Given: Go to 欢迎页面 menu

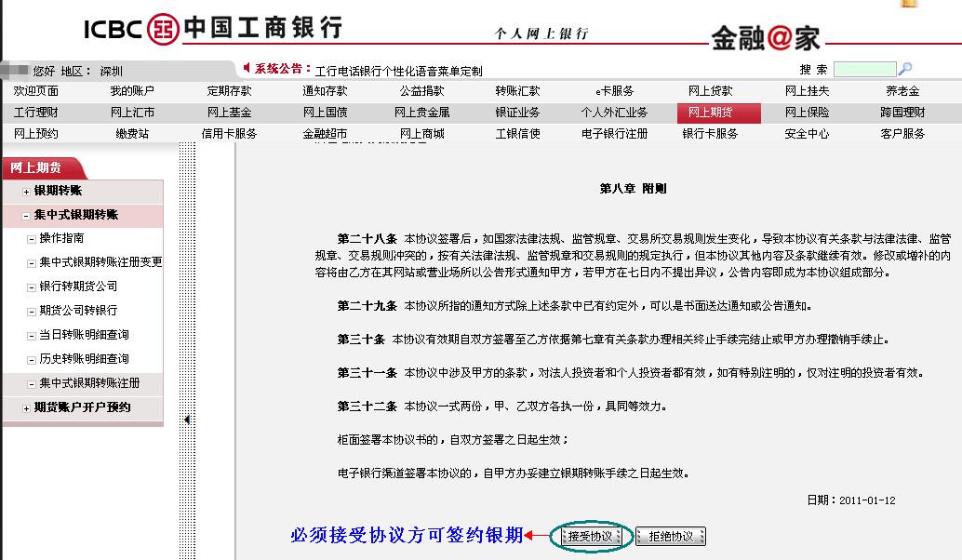Looking at the screenshot, I should pos(35,91).
